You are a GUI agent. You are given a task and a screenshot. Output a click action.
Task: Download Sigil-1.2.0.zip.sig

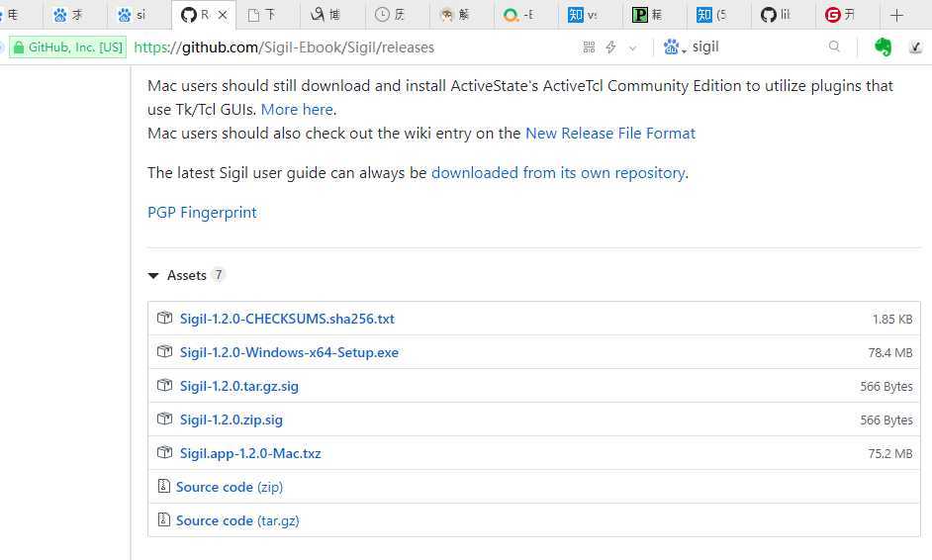point(232,420)
